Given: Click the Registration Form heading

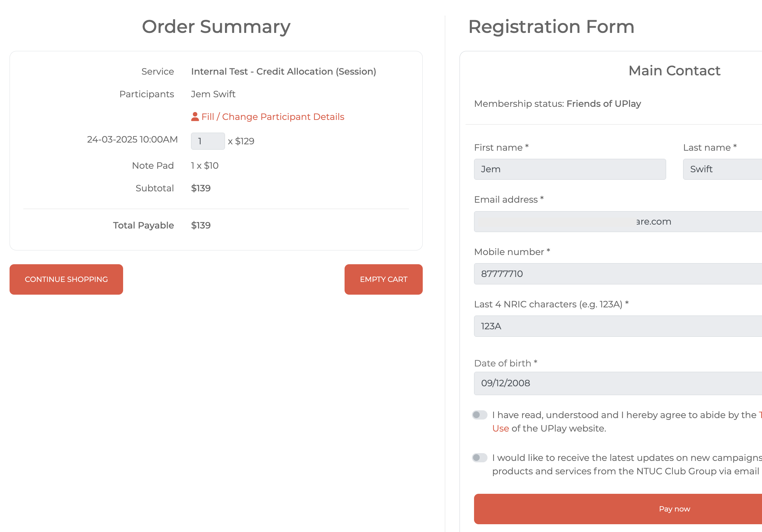Looking at the screenshot, I should [x=551, y=27].
